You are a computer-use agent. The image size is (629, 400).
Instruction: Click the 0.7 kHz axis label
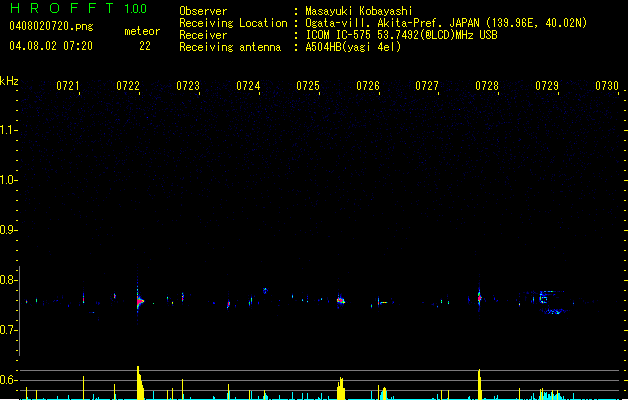(8, 330)
